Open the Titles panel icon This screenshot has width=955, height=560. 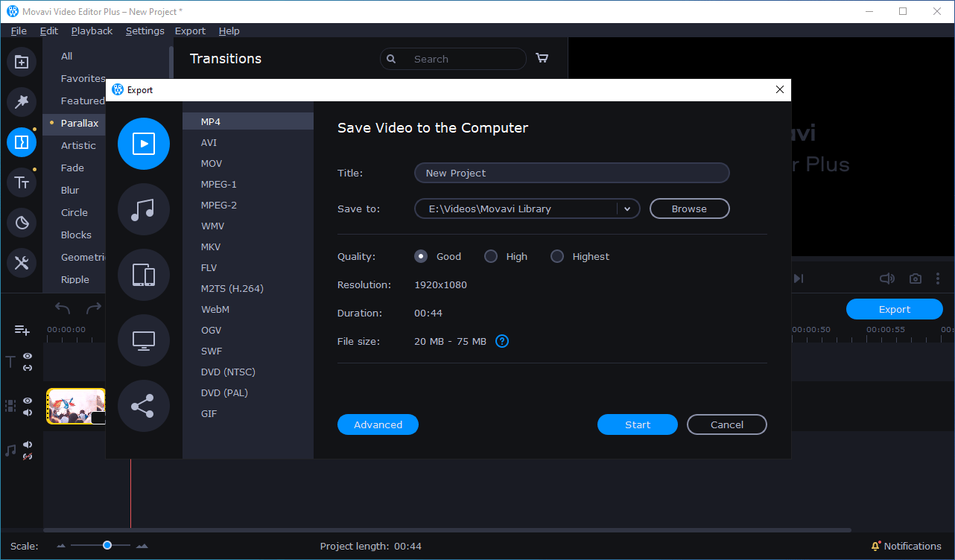tap(22, 182)
